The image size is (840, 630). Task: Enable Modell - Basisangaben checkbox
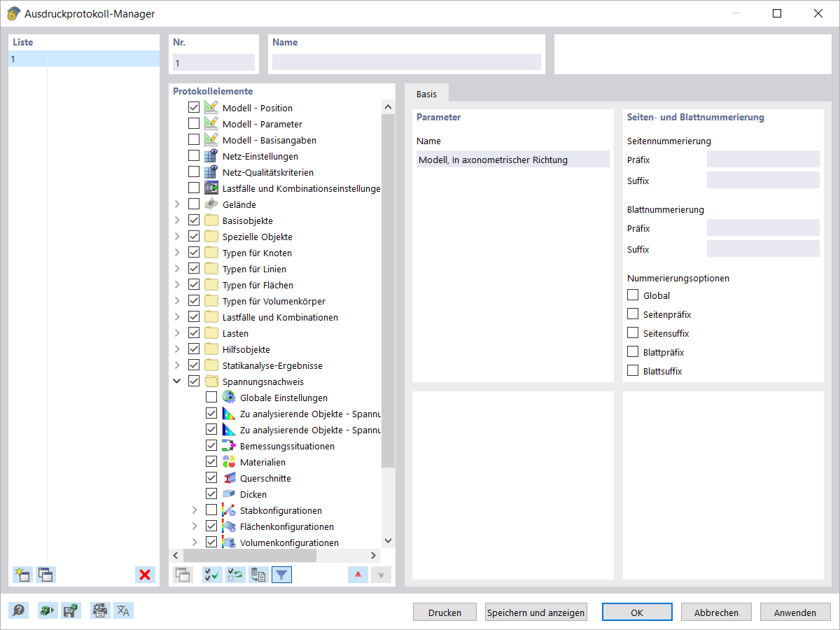pos(194,140)
